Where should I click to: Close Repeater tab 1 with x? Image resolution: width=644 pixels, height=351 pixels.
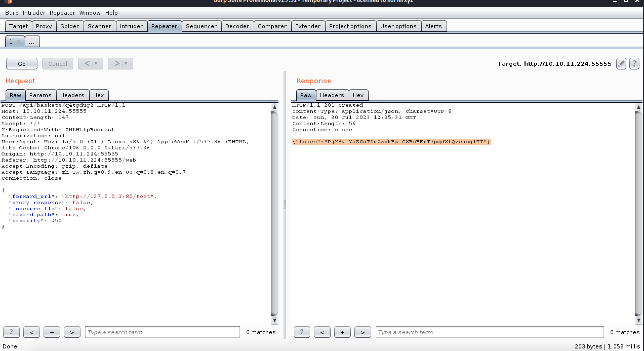(x=18, y=42)
